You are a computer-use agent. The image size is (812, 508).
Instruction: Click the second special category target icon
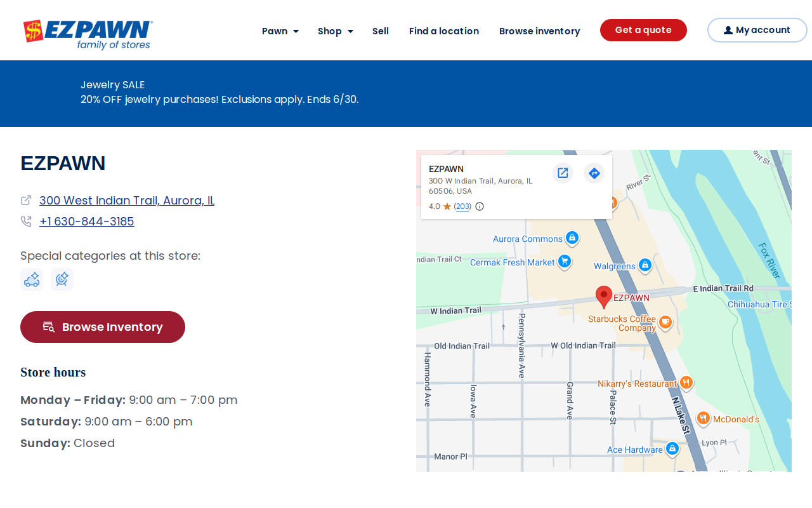pos(62,279)
